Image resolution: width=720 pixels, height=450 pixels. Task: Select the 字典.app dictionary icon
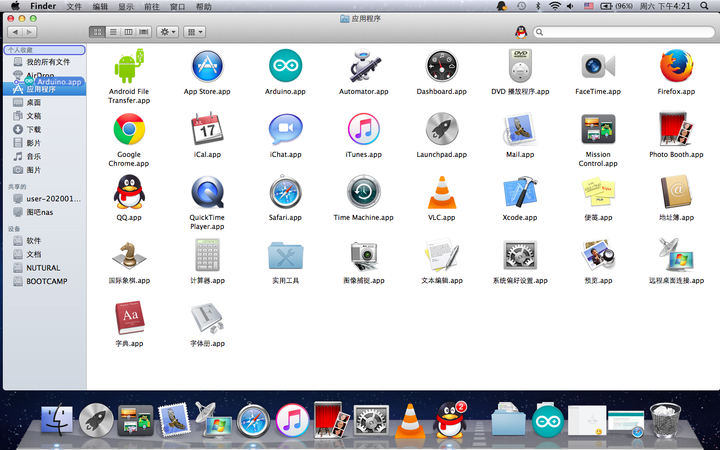129,318
